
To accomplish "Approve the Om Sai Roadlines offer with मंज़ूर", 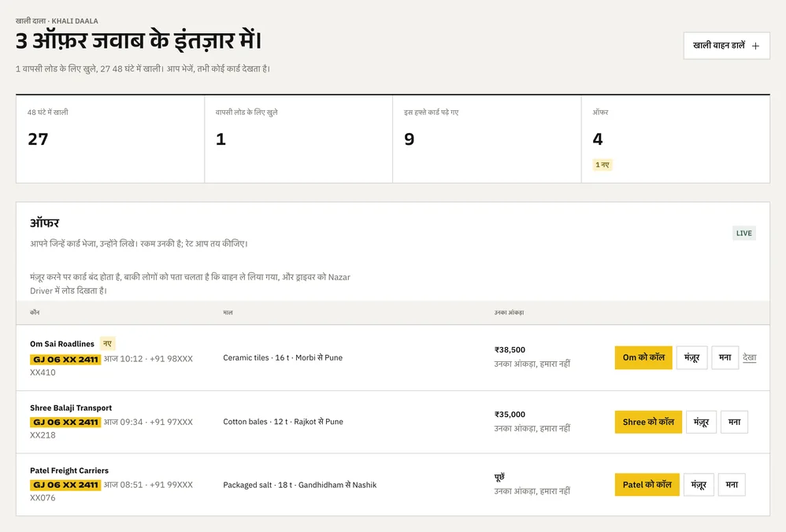I will pyautogui.click(x=691, y=357).
